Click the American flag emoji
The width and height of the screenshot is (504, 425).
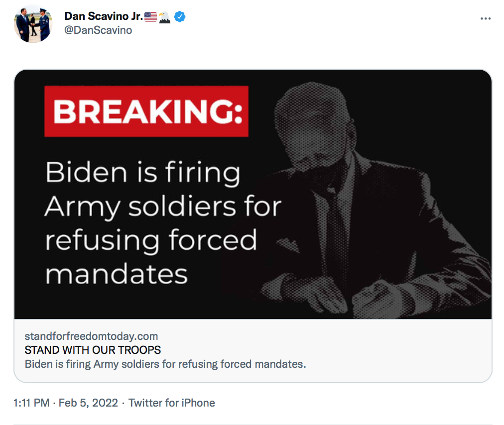pyautogui.click(x=150, y=17)
